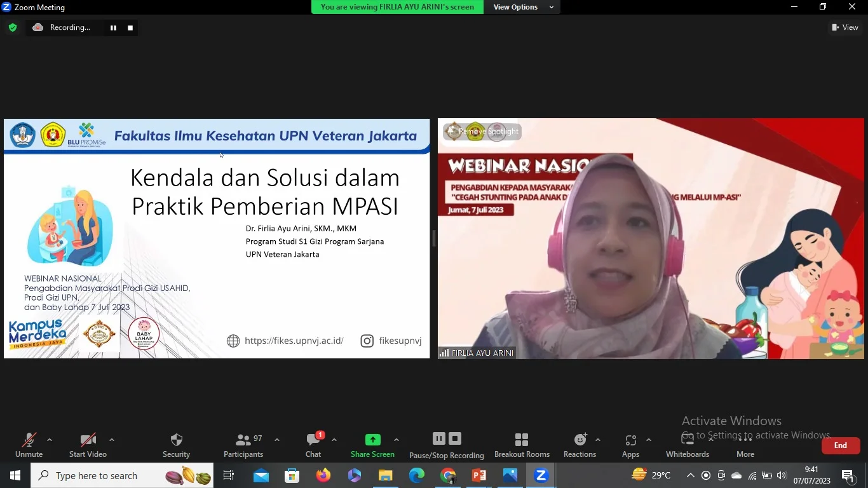The width and height of the screenshot is (868, 488).
Task: Open File Explorer from the taskbar
Action: pos(386,475)
